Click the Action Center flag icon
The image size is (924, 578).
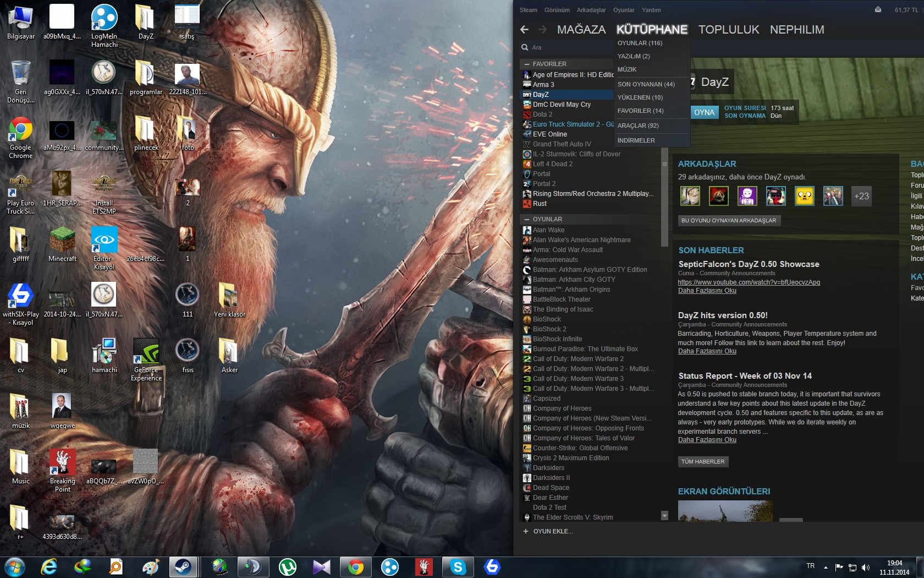(x=839, y=567)
